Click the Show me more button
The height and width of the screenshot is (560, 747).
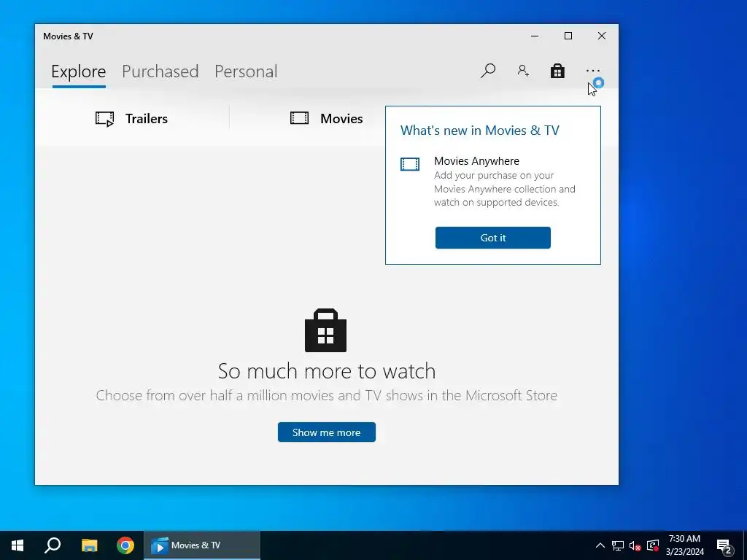[327, 432]
